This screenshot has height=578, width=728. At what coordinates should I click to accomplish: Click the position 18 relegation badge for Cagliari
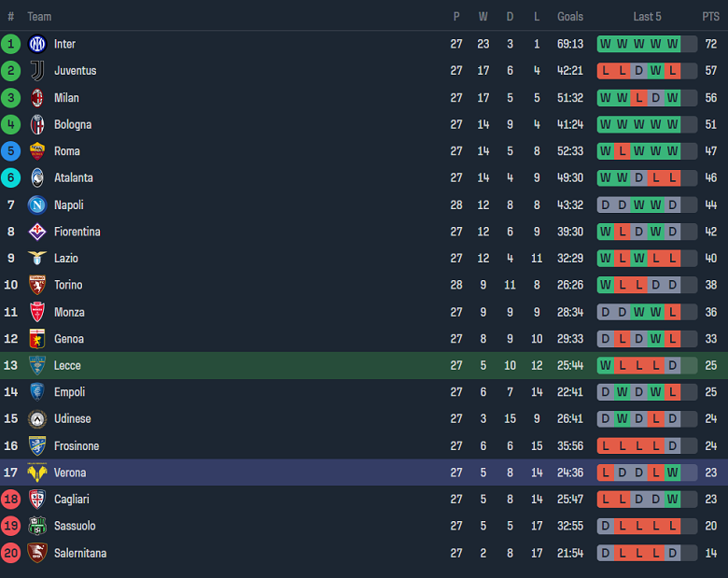tap(11, 500)
